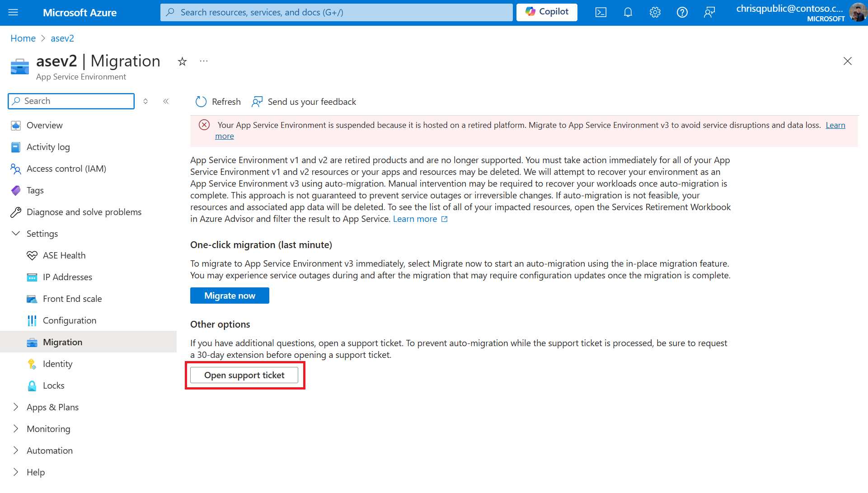Select Activity log in sidebar
Screen dimensions: 868x493
[x=48, y=147]
